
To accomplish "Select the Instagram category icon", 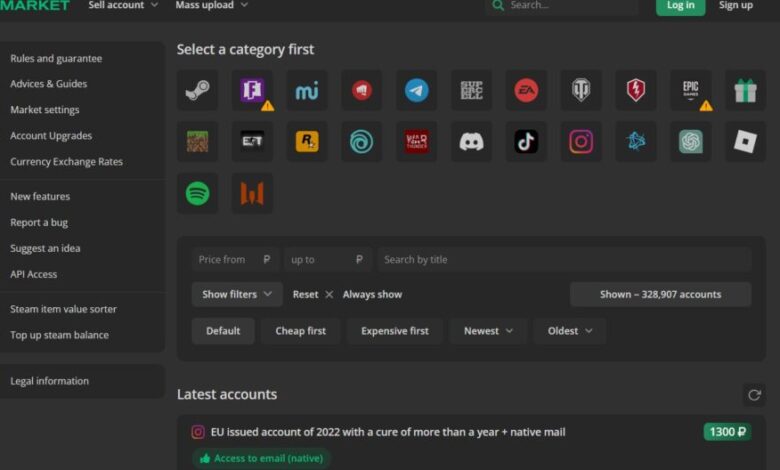I will 581,142.
